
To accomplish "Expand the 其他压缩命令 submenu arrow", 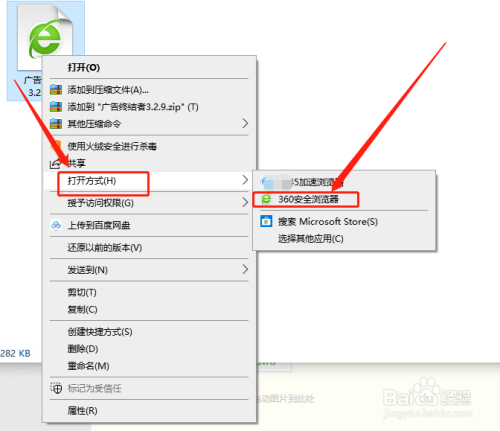I will 245,124.
